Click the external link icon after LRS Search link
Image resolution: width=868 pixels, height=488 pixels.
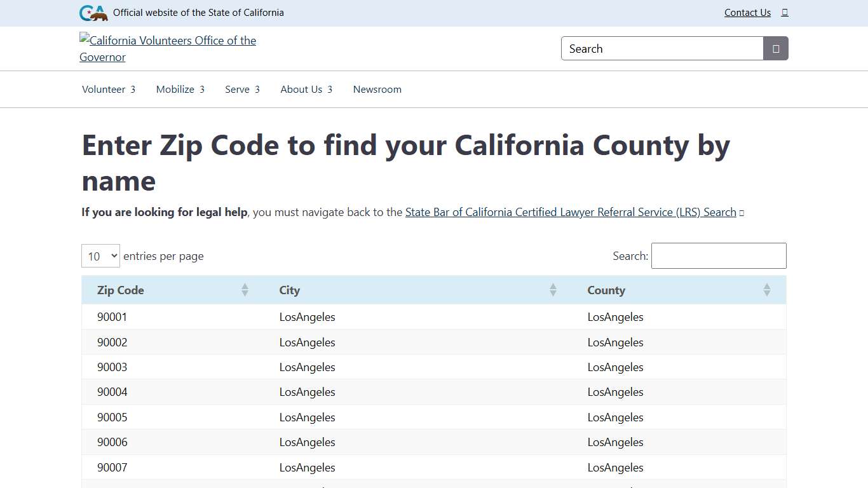[x=742, y=212]
